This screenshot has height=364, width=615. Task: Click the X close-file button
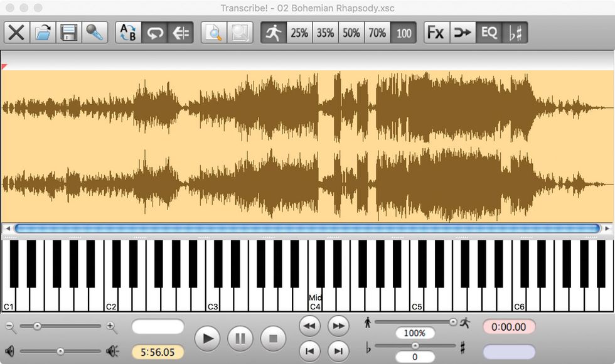point(17,33)
